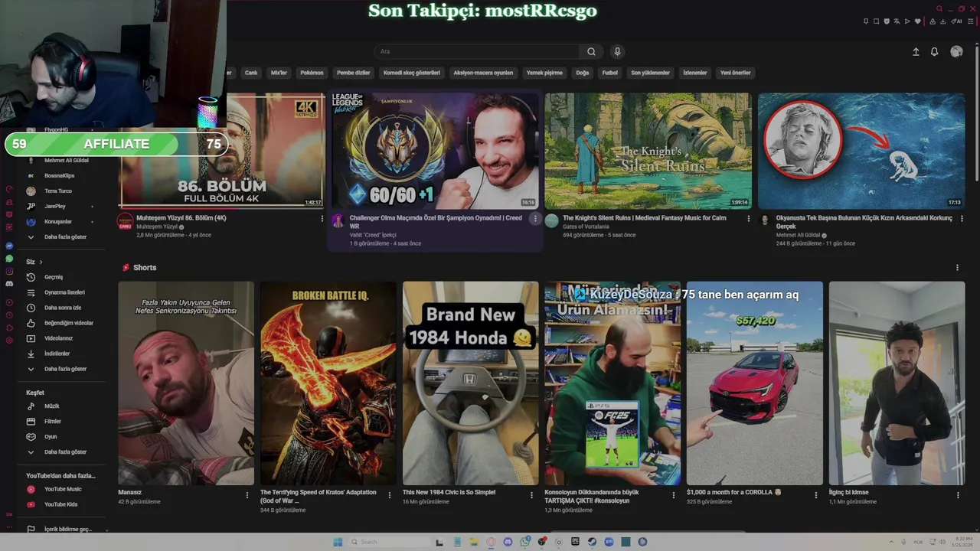980x551 pixels.
Task: Open the notifications bell
Action: tap(934, 51)
